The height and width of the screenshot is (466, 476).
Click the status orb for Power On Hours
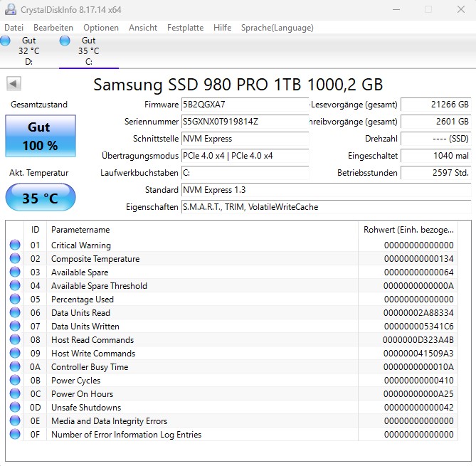click(15, 393)
